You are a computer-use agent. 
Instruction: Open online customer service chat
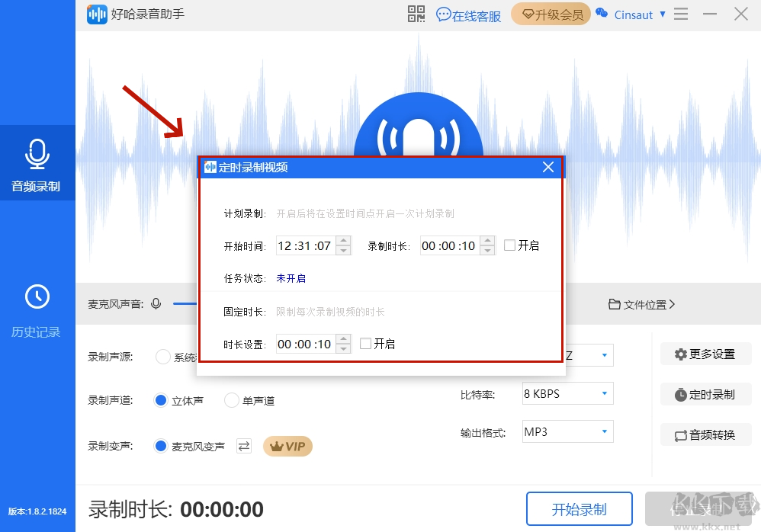click(469, 14)
